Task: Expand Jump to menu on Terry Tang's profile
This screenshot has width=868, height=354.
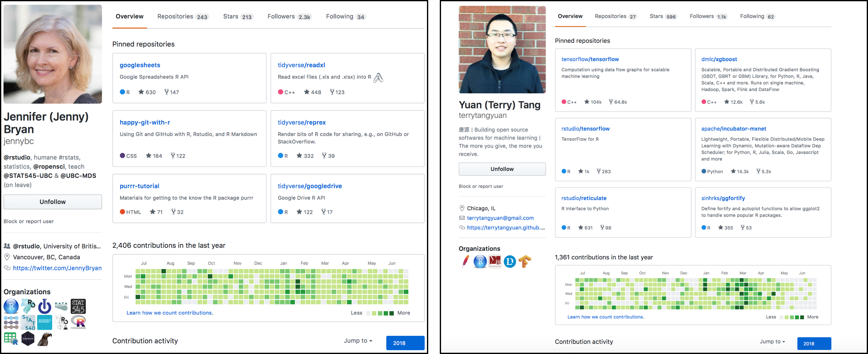Action: pos(772,341)
